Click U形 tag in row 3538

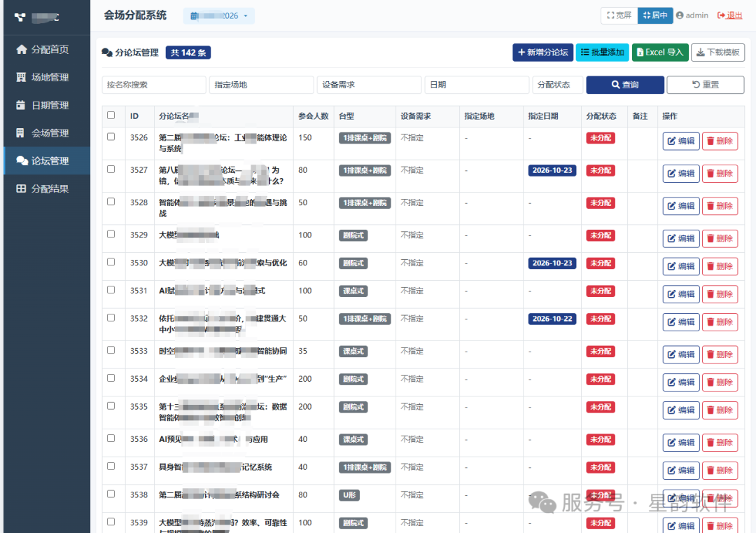(349, 495)
